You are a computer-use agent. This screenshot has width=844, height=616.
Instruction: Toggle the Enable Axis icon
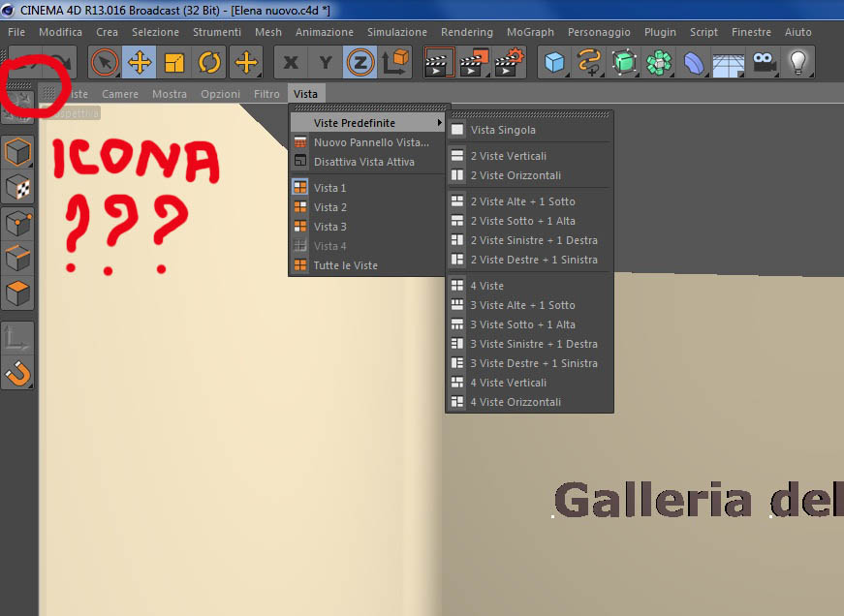17,338
